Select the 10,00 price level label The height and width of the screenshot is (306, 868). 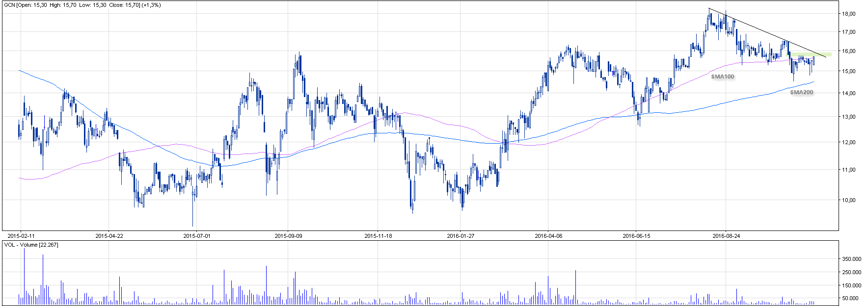[848, 200]
